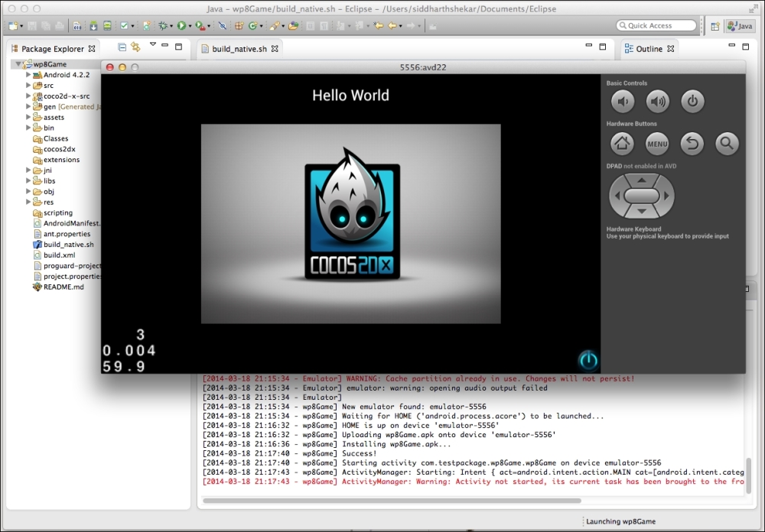This screenshot has width=765, height=532.
Task: Collapse the wp8Game project node
Action: pos(18,64)
